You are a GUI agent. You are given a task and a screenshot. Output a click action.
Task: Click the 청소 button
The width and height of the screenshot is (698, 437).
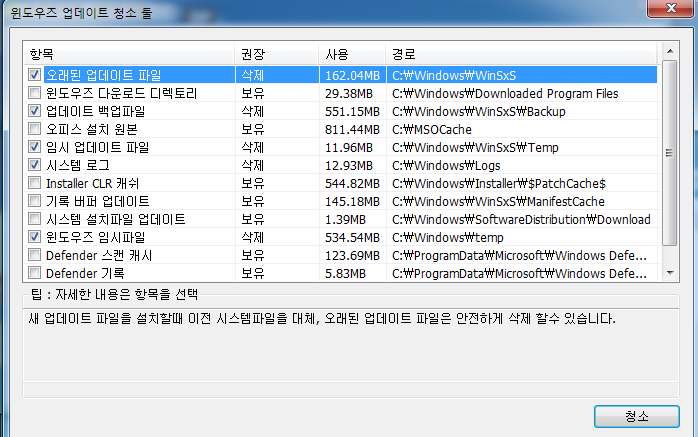(x=637, y=417)
